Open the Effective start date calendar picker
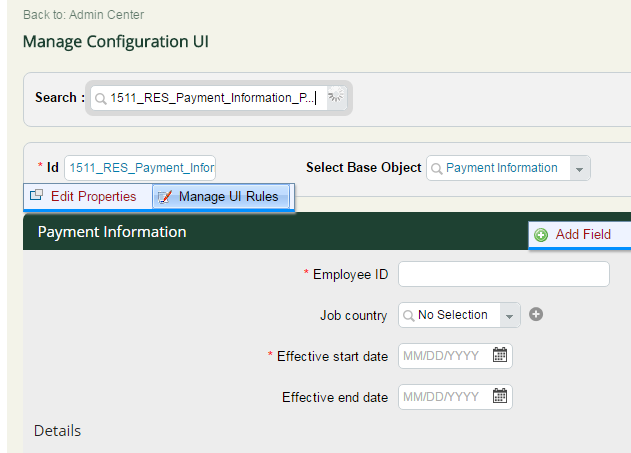 point(500,355)
